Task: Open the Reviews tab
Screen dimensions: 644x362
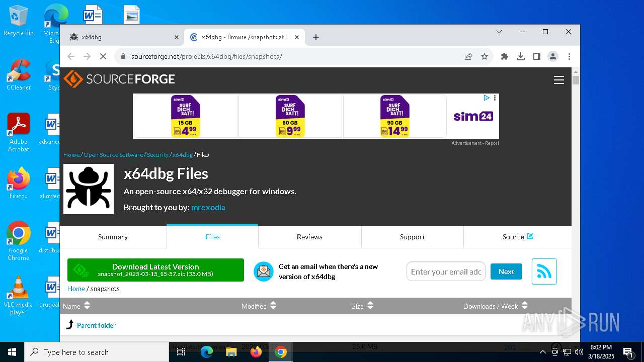Action: [x=309, y=237]
